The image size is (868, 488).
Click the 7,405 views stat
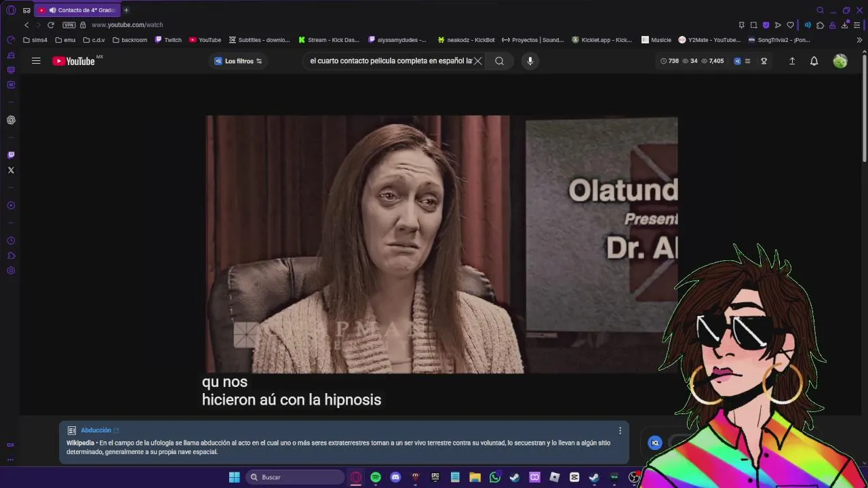coord(712,61)
